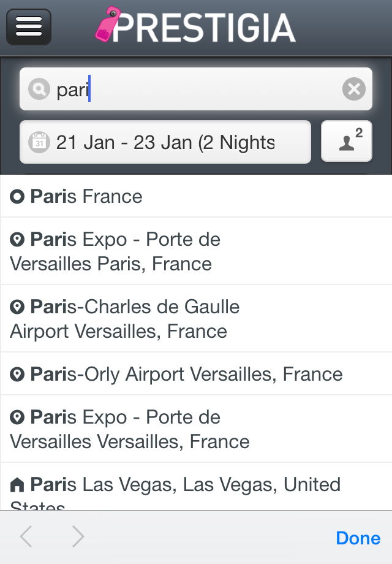Image resolution: width=392 pixels, height=564 pixels.
Task: Tap the pin icon beside Paris-Orly Airport
Action: [17, 375]
